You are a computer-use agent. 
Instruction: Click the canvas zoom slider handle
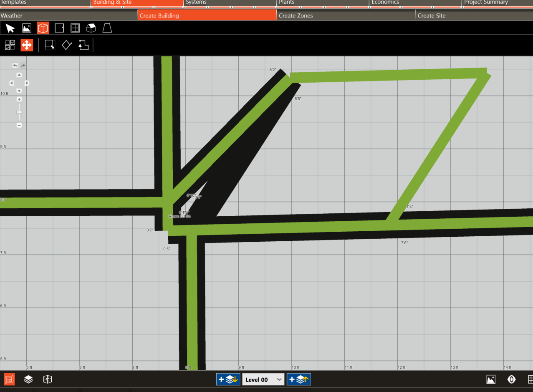[19, 112]
